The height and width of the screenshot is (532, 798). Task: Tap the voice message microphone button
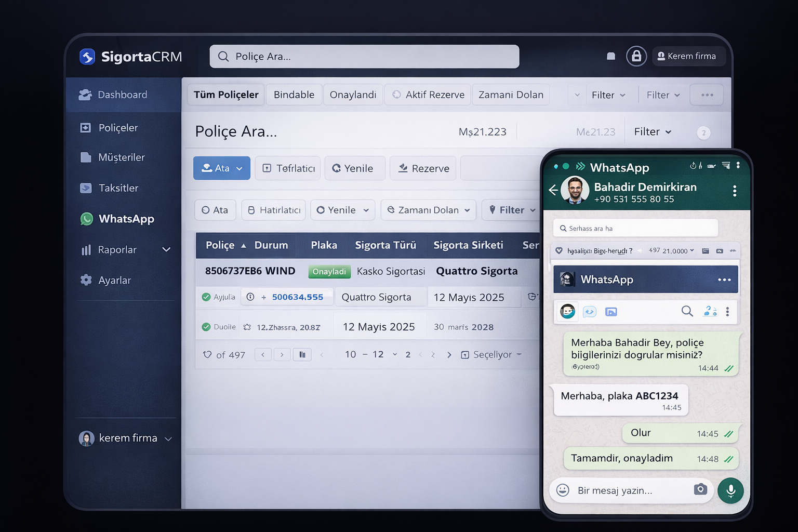tap(730, 490)
